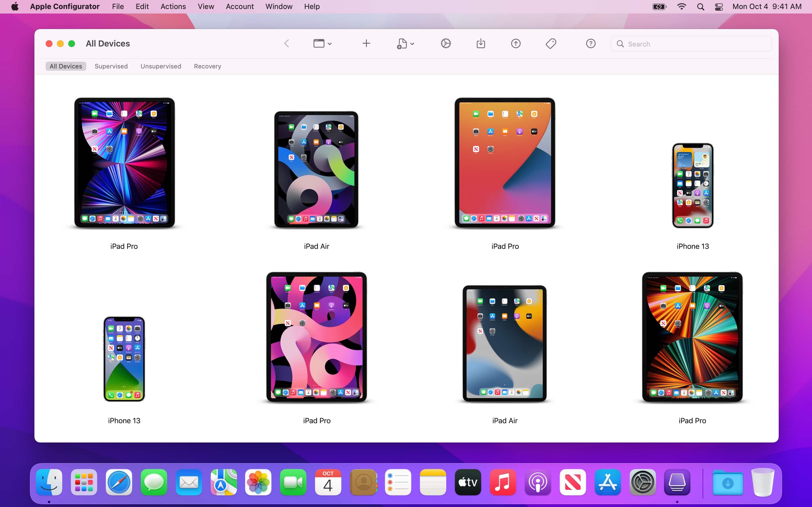Open App Store from the Dock
The width and height of the screenshot is (812, 507).
point(608,482)
